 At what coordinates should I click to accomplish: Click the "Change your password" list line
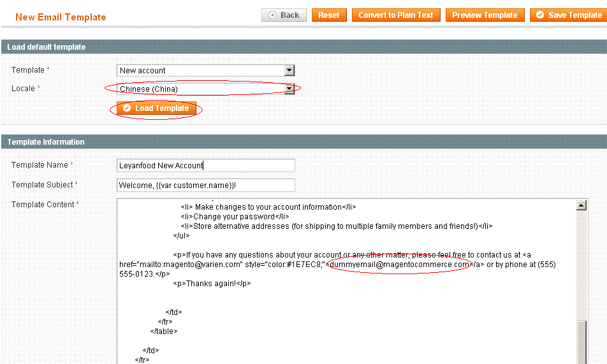coord(235,217)
